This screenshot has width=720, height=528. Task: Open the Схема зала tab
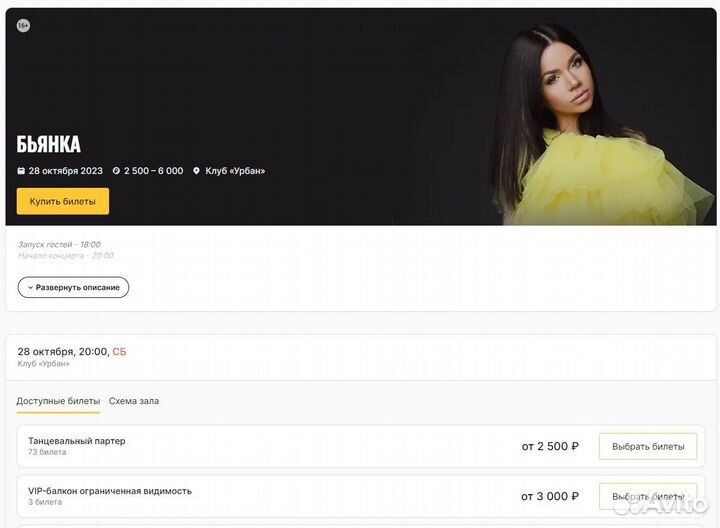(134, 401)
